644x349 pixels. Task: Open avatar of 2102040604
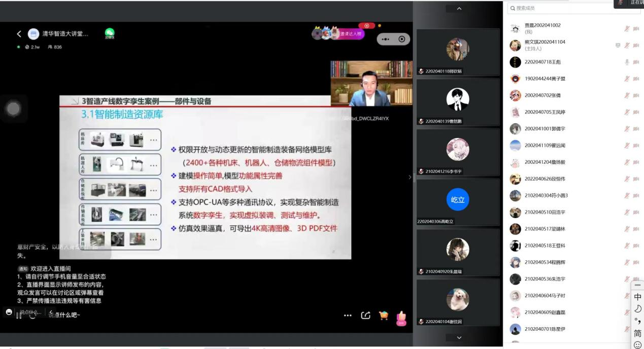point(515,296)
